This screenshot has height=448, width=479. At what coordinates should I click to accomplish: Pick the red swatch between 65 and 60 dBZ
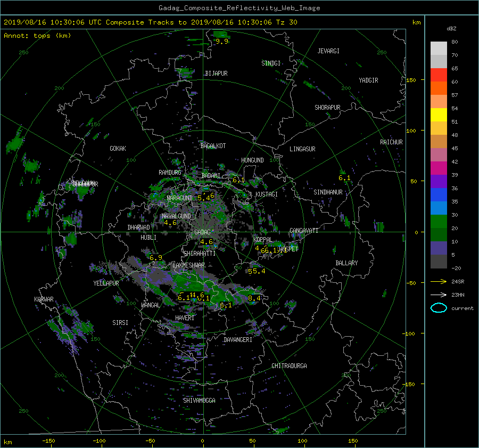[x=439, y=75]
